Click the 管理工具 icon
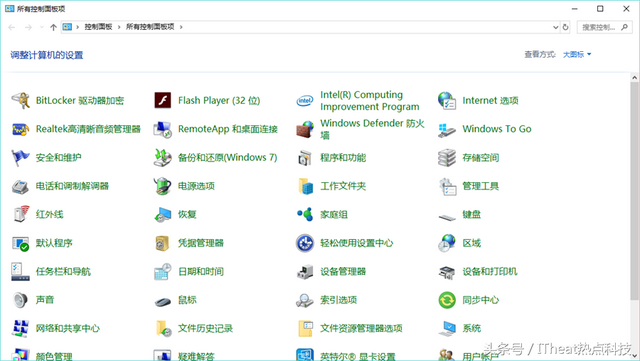 (447, 186)
